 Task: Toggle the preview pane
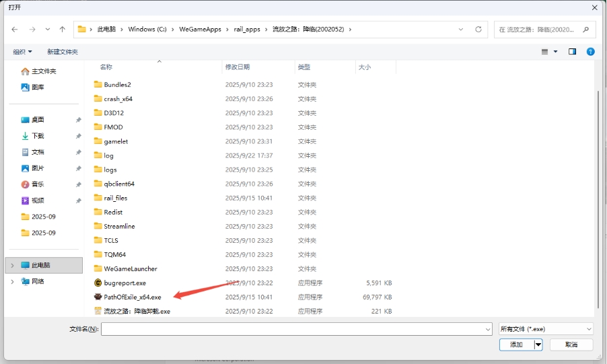tap(572, 52)
